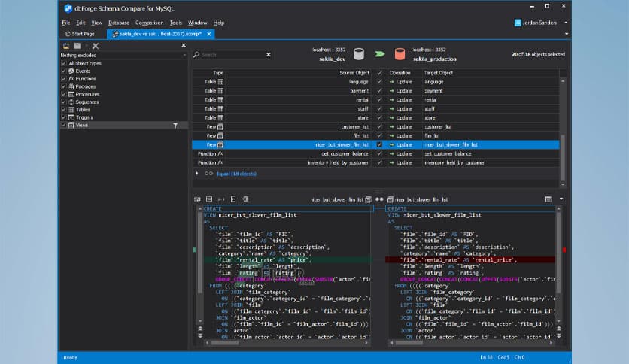Open the Help menu
Image resolution: width=629 pixels, height=364 pixels.
click(219, 23)
